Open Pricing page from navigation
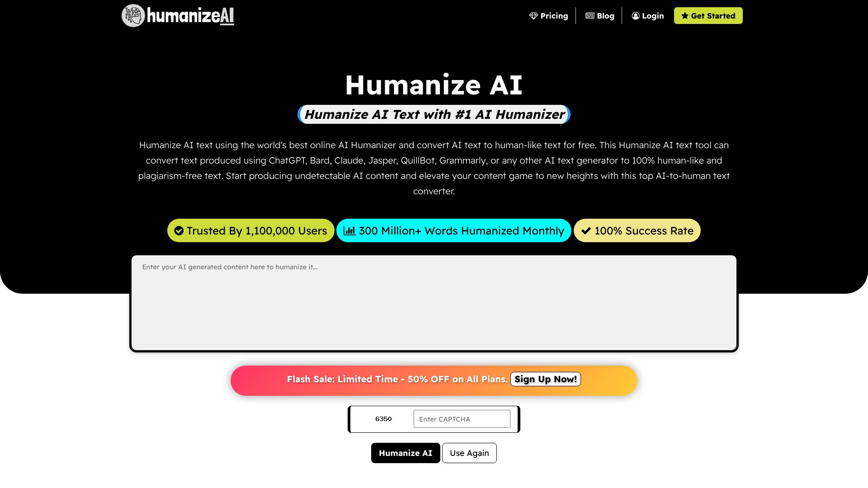The height and width of the screenshot is (488, 868). (x=548, y=15)
